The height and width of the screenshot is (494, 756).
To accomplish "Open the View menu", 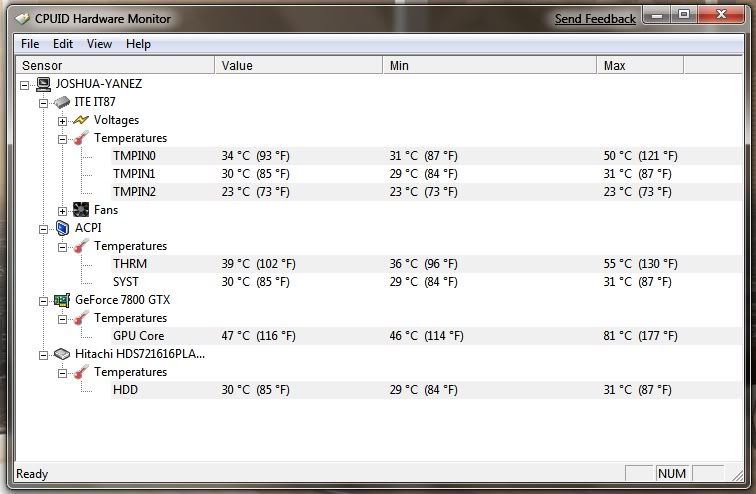I will tap(99, 44).
